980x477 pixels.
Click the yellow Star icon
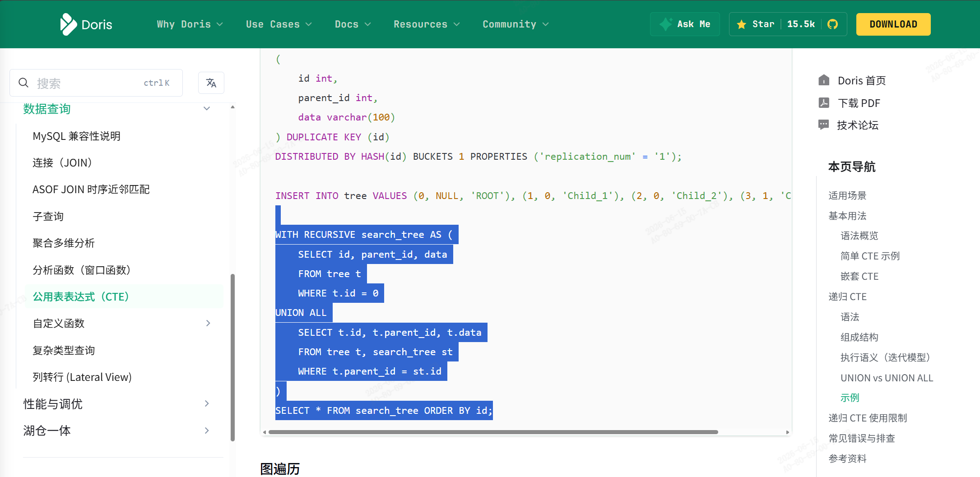coord(741,24)
